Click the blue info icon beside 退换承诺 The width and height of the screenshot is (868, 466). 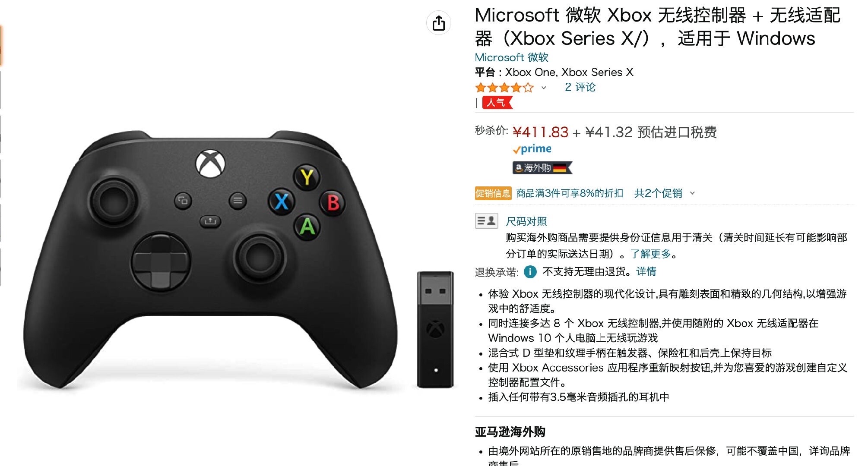(x=530, y=272)
